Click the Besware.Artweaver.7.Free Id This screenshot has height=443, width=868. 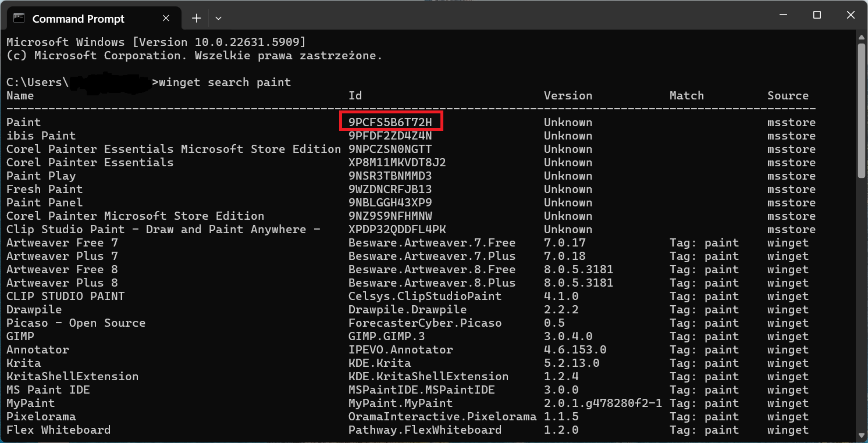432,243
